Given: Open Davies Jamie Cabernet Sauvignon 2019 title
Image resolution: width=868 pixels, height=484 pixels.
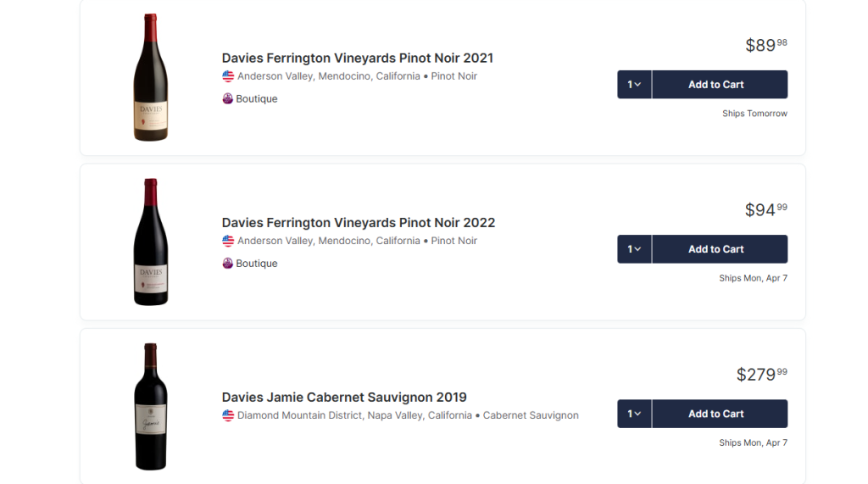Looking at the screenshot, I should coord(344,398).
